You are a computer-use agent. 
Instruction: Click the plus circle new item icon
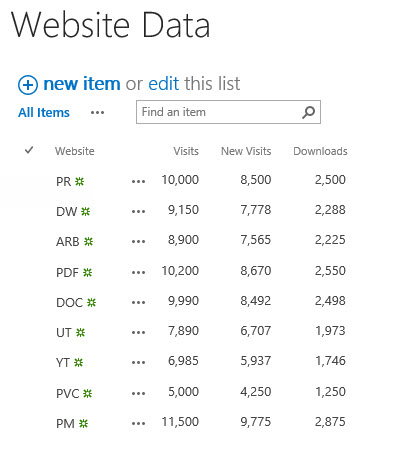pos(28,85)
